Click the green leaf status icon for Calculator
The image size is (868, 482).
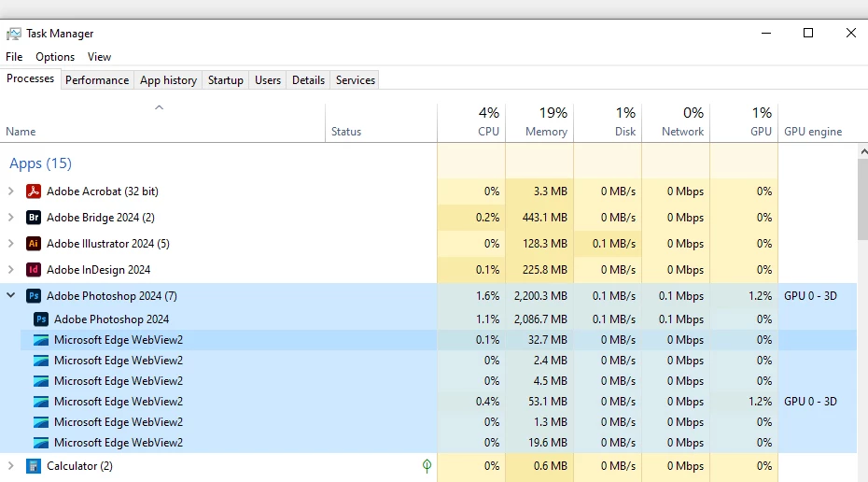(x=427, y=466)
